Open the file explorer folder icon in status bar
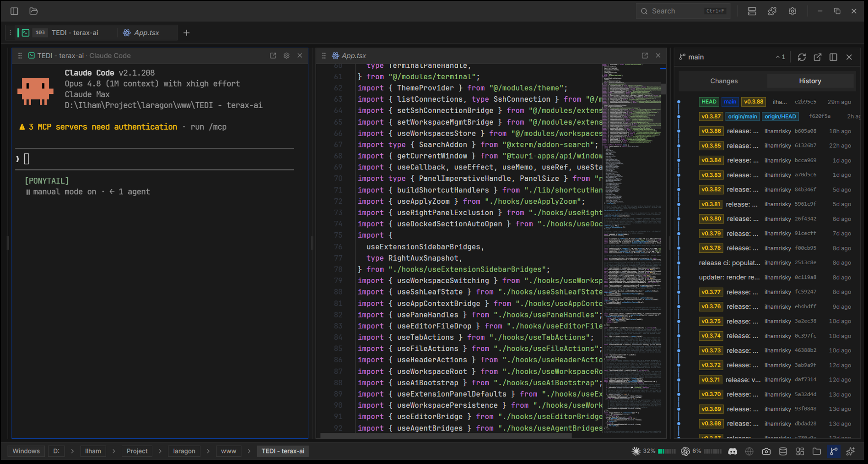The height and width of the screenshot is (464, 868). pyautogui.click(x=817, y=451)
